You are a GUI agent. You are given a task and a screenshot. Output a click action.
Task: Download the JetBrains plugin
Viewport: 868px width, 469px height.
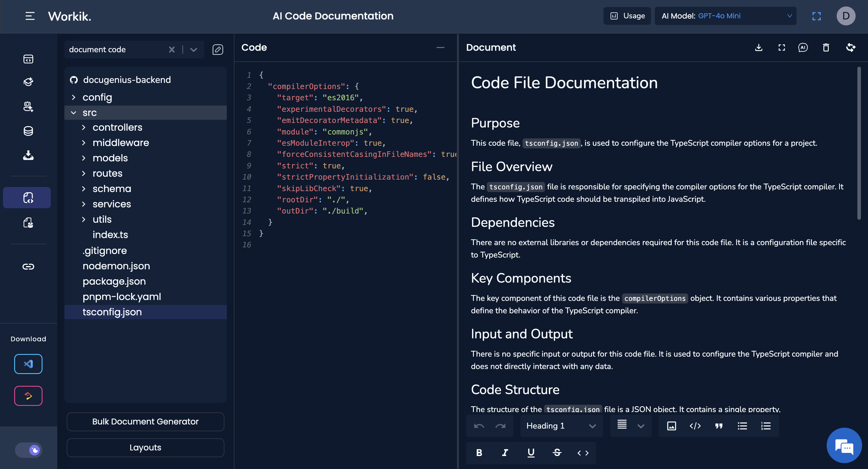(x=28, y=396)
